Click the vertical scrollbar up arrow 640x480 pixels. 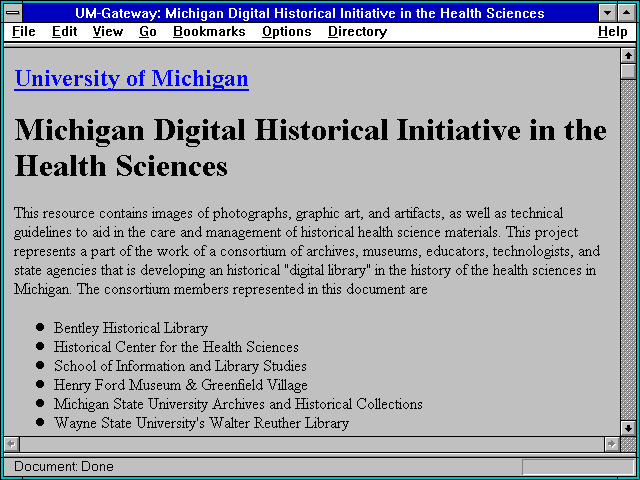point(628,56)
